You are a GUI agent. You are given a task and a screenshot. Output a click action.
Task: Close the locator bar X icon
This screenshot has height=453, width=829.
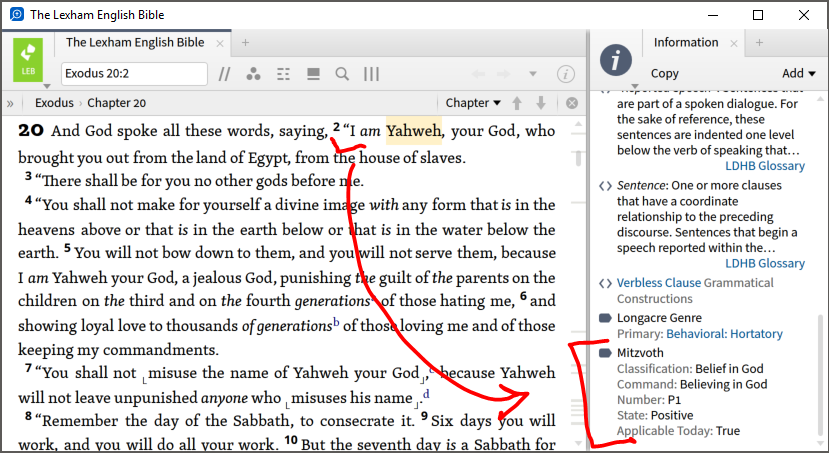point(572,103)
